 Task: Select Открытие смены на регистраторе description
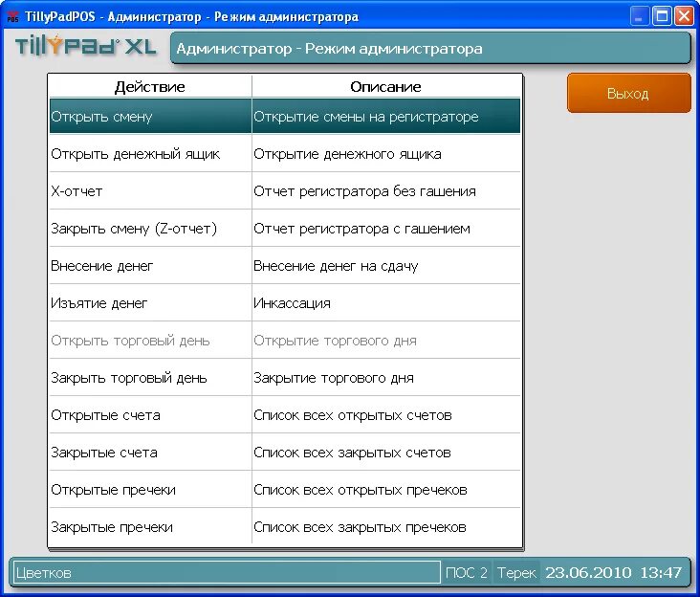click(x=386, y=116)
